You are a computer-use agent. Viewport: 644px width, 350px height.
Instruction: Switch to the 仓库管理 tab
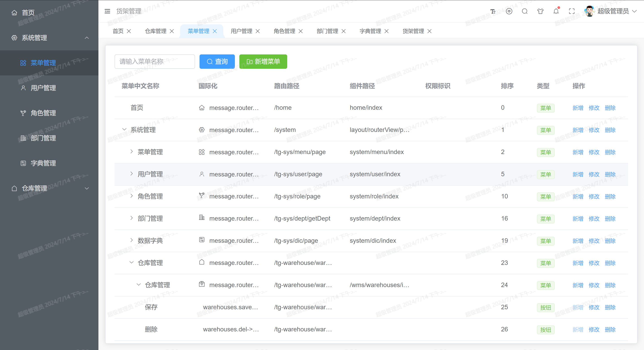[155, 31]
